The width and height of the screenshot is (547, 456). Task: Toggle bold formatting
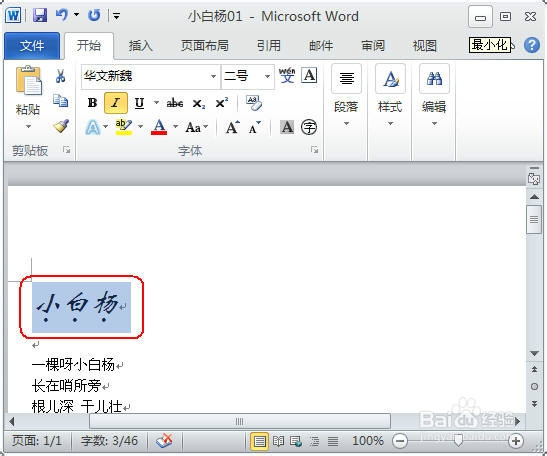92,103
